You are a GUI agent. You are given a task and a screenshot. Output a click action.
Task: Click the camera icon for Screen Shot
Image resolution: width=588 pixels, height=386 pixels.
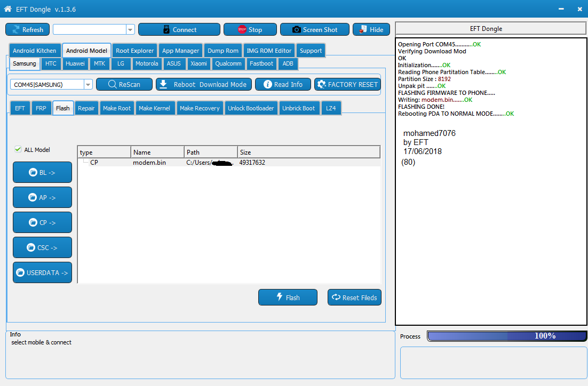tap(296, 30)
